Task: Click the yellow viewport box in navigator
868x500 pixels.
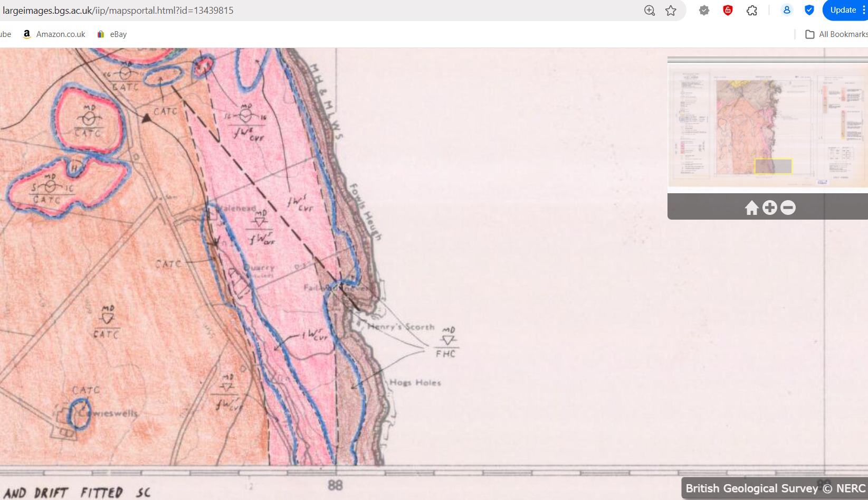Action: coord(773,166)
